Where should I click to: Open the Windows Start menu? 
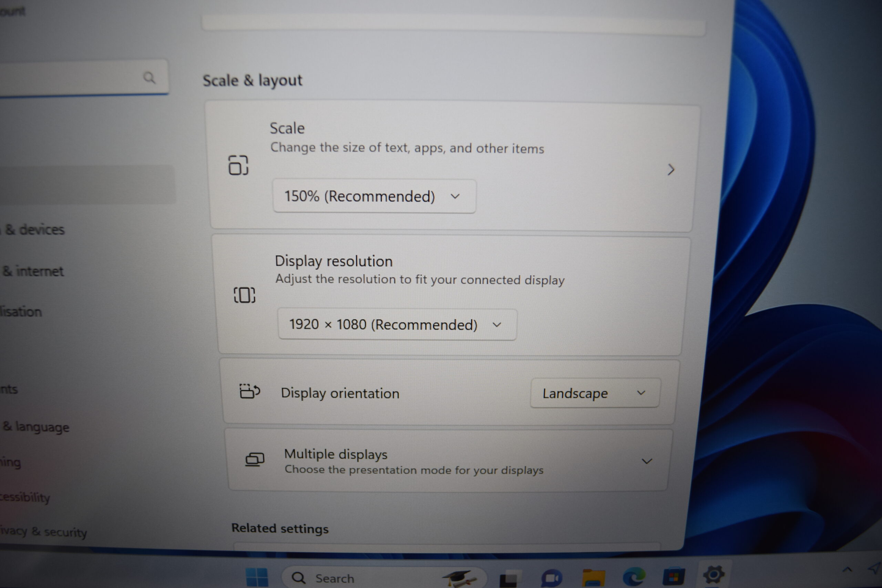click(x=257, y=576)
